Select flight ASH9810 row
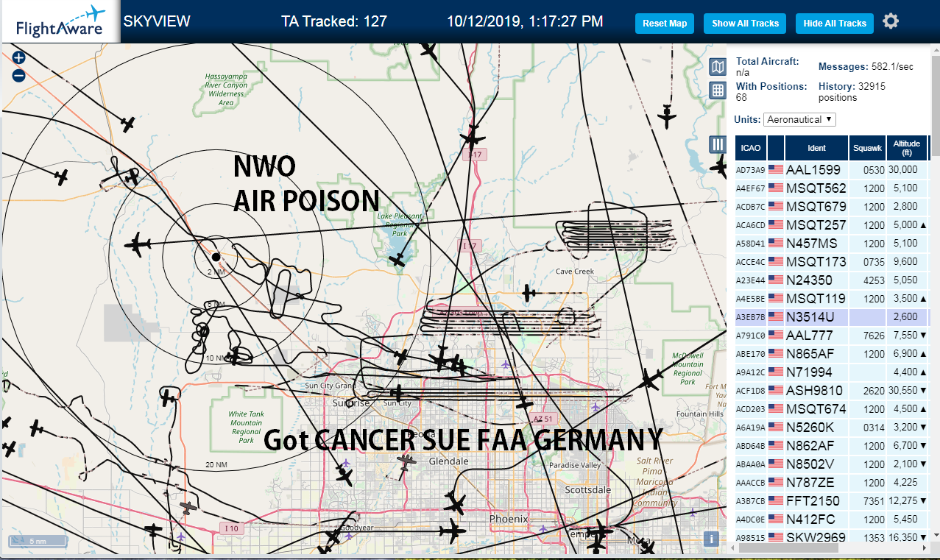Screen dimensions: 940x560 (x=831, y=391)
